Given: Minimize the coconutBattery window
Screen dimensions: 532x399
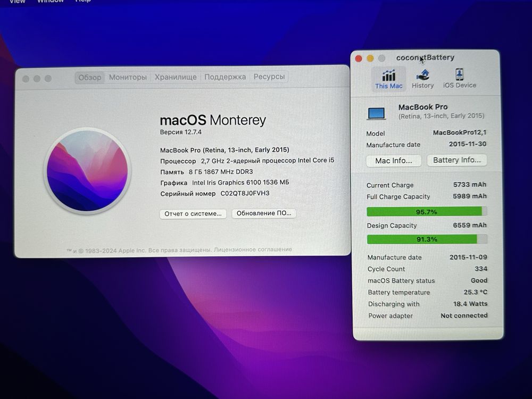Looking at the screenshot, I should 370,59.
